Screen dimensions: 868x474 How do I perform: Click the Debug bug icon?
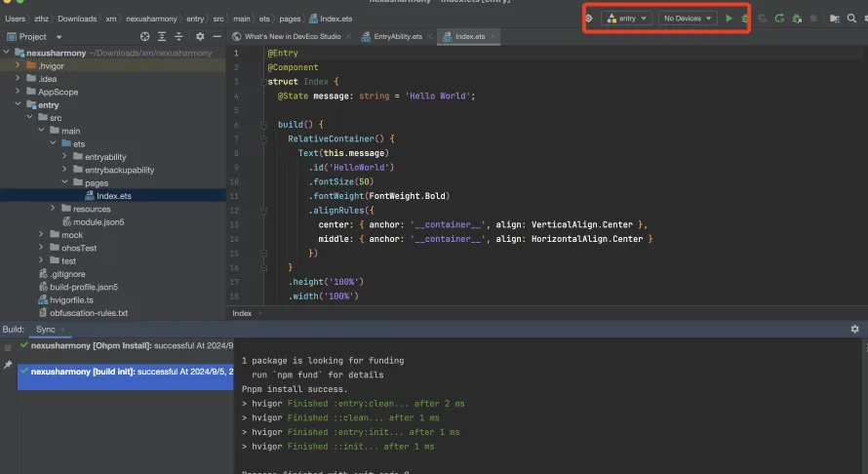(x=745, y=18)
